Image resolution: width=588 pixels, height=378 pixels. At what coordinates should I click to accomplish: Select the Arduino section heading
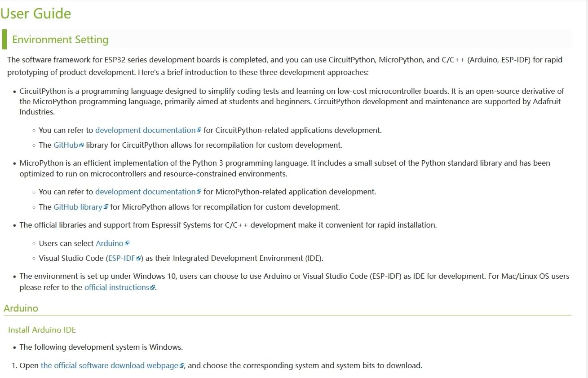coord(21,308)
